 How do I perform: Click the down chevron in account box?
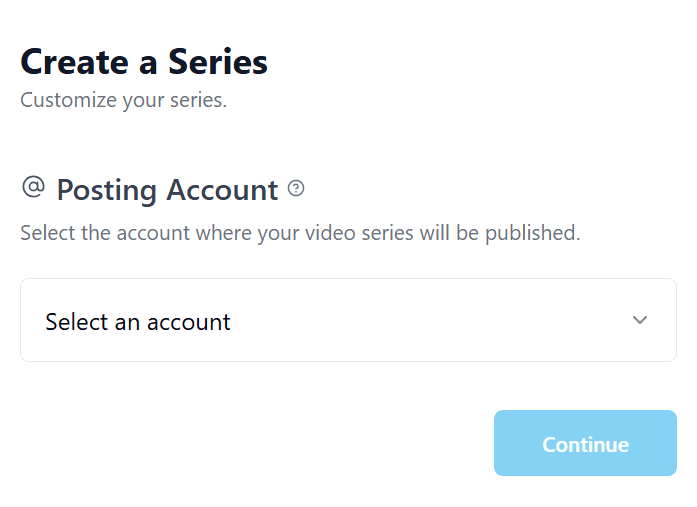640,320
